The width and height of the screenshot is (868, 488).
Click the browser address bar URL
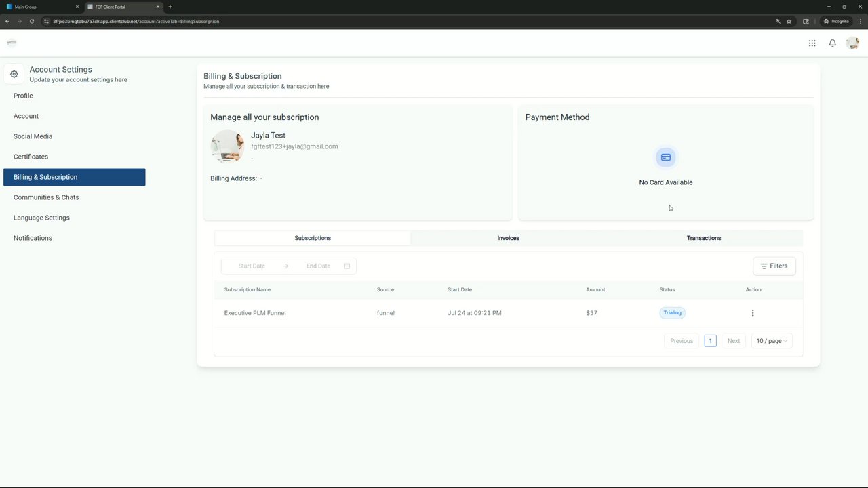click(x=136, y=21)
